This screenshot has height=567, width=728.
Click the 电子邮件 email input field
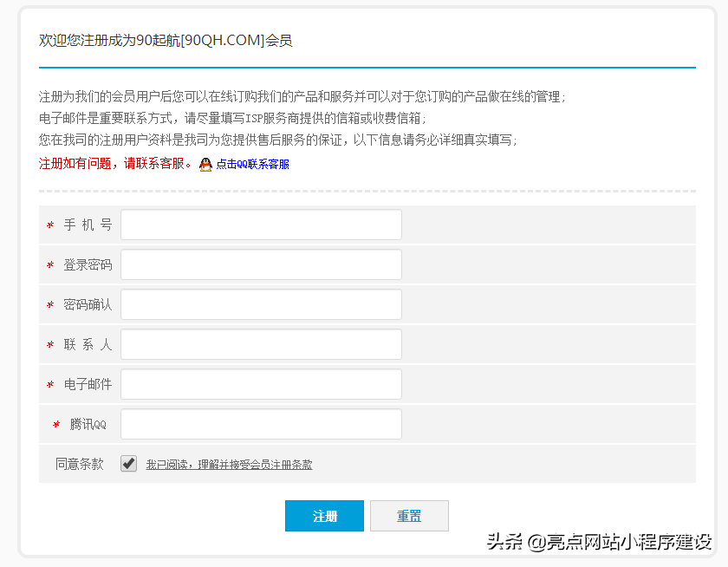coord(260,383)
